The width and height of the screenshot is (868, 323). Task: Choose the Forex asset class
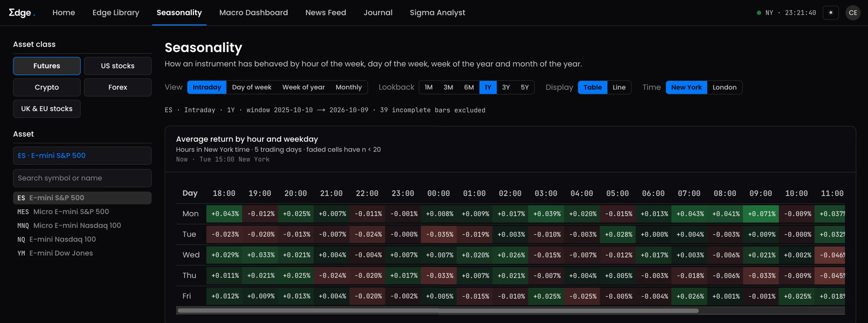click(118, 87)
